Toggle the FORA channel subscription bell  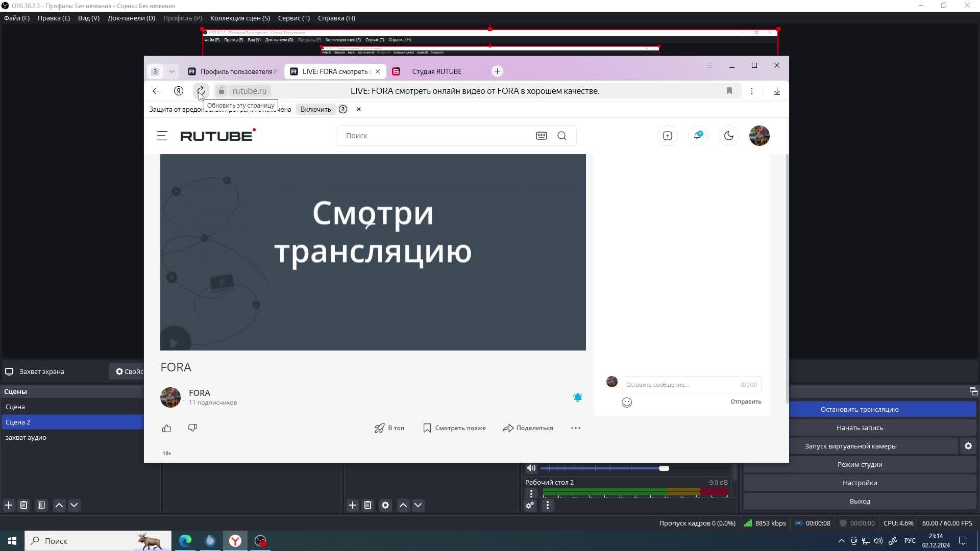point(577,397)
